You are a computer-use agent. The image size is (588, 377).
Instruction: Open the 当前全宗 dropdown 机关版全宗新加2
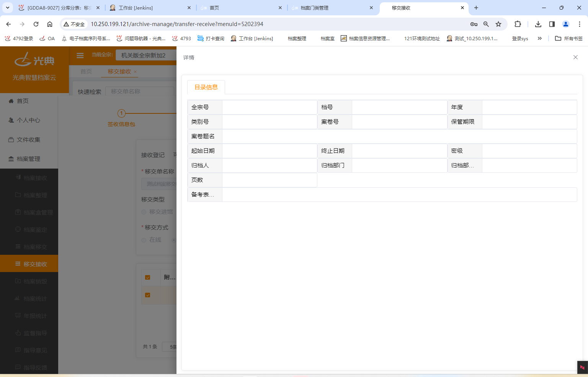[146, 56]
